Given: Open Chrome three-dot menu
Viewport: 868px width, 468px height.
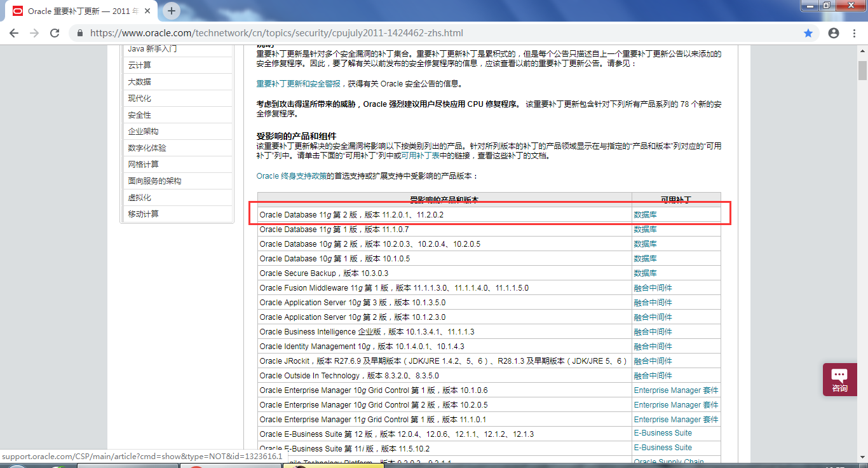Looking at the screenshot, I should 854,33.
